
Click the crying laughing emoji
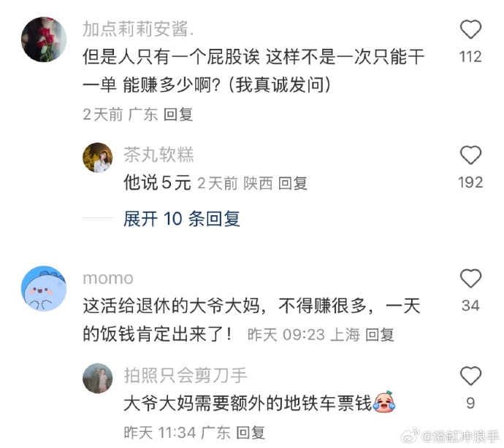[384, 402]
